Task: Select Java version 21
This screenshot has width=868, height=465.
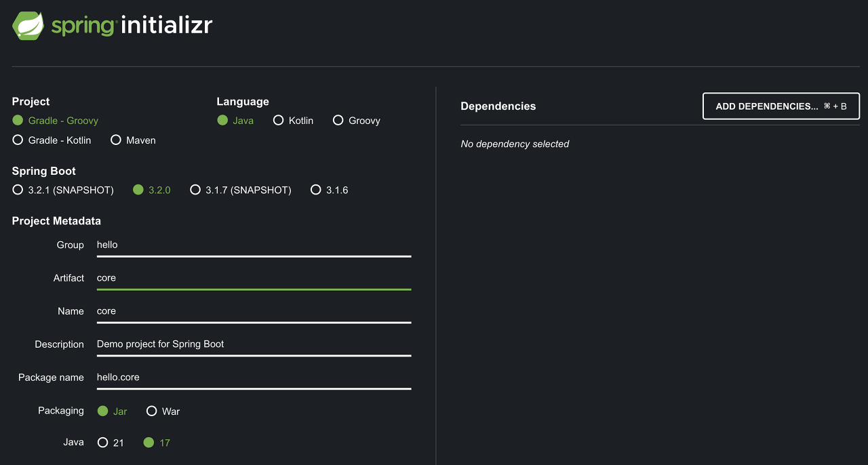Action: 111,443
